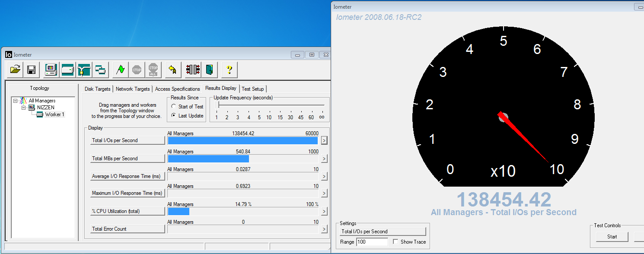644x254 pixels.
Task: Click the Total I/Os per Second progress bar
Action: coord(243,140)
